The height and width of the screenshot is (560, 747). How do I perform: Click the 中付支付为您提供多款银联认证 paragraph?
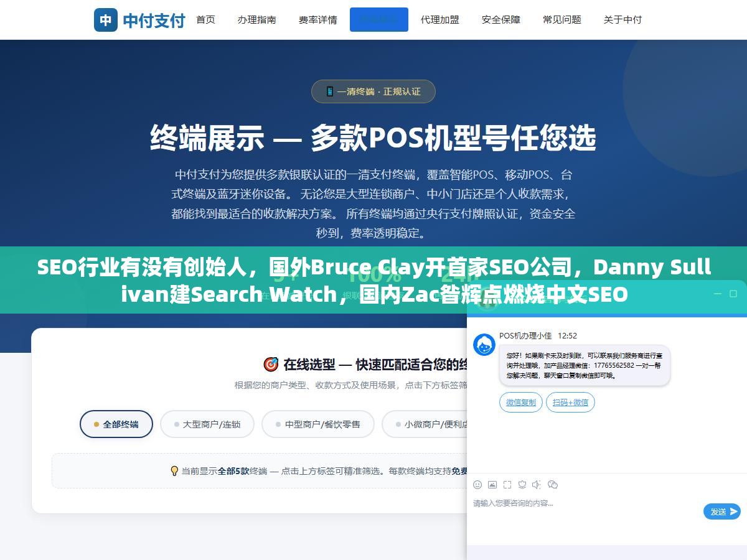[x=374, y=204]
